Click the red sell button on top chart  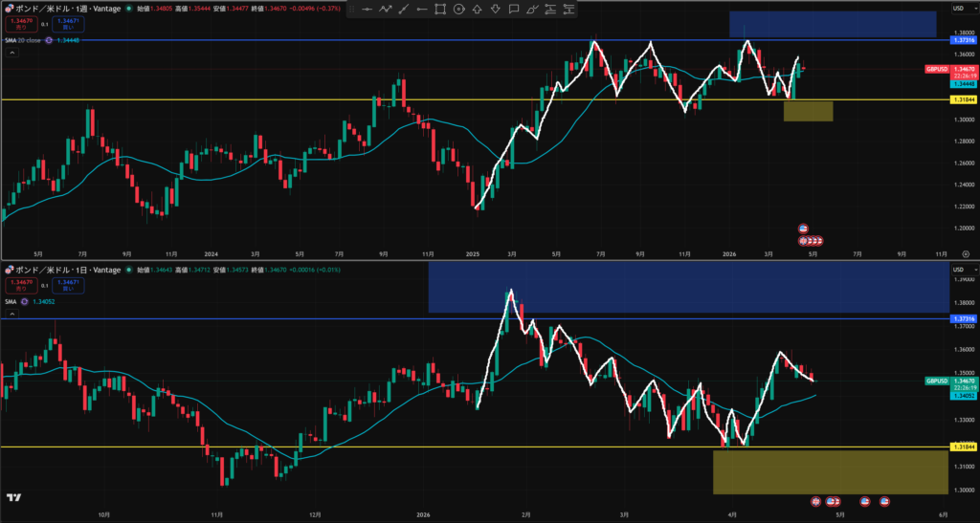(21, 23)
